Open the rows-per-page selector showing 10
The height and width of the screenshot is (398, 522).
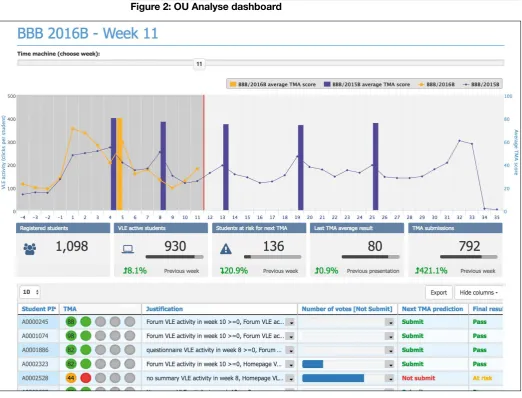[x=30, y=292]
